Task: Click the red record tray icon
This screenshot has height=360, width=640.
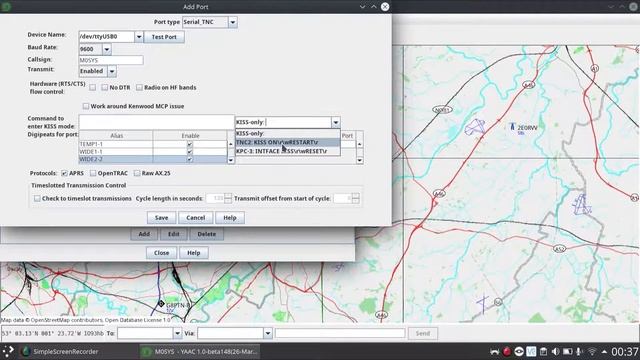Action: (x=507, y=351)
